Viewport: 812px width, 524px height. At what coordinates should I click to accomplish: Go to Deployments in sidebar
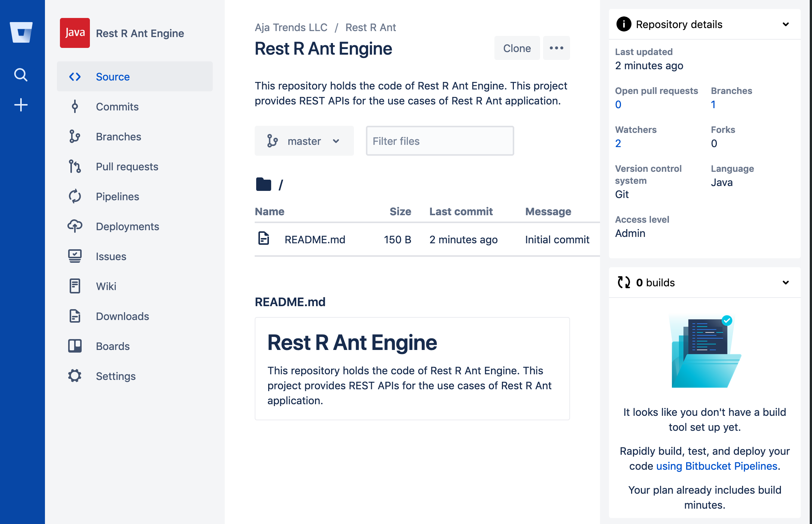coord(135,226)
